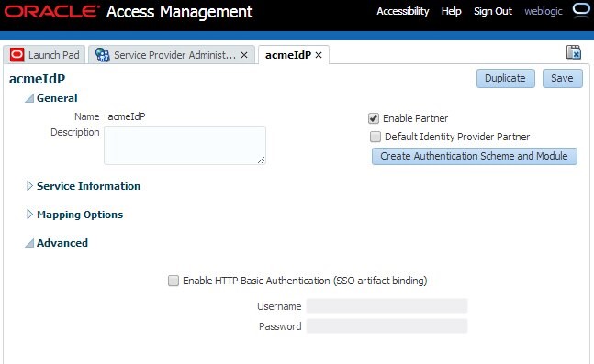
Task: Close the acmeIdP tab
Action: (319, 55)
